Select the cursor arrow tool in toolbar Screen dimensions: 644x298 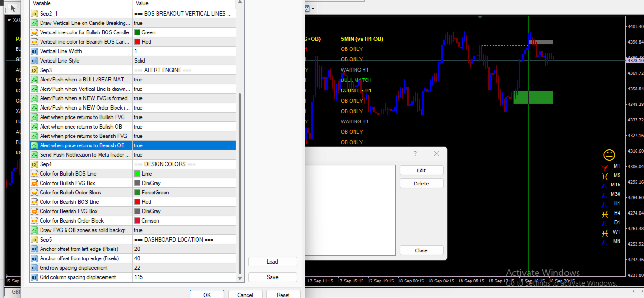[x=13, y=8]
